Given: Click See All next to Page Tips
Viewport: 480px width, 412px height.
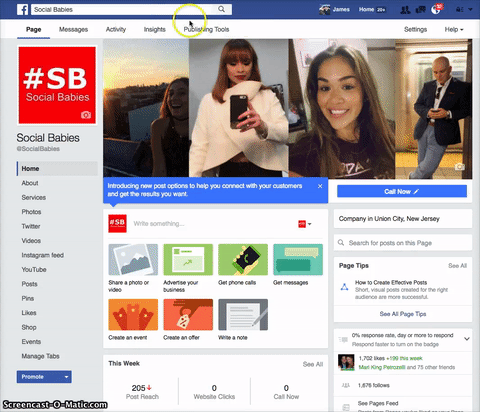Looking at the screenshot, I should click(x=457, y=266).
